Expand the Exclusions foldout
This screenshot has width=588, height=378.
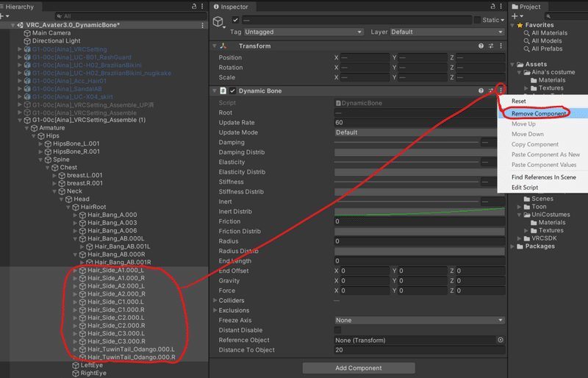215,310
